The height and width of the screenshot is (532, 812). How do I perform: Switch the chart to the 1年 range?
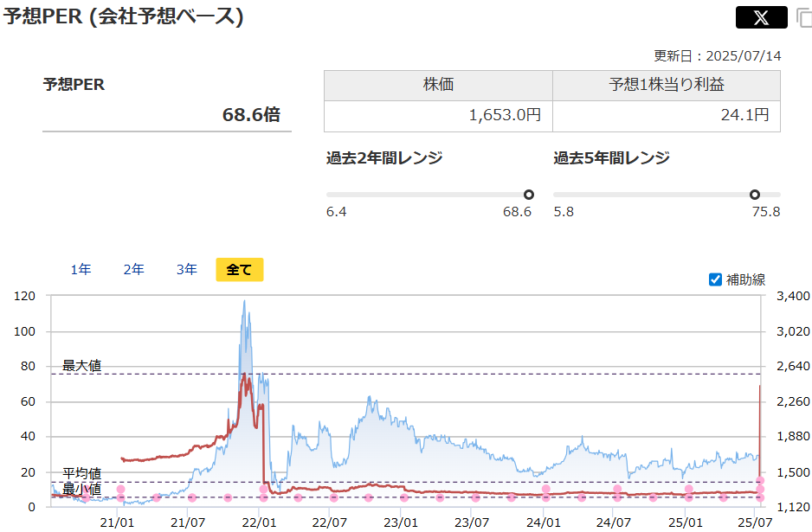(81, 270)
